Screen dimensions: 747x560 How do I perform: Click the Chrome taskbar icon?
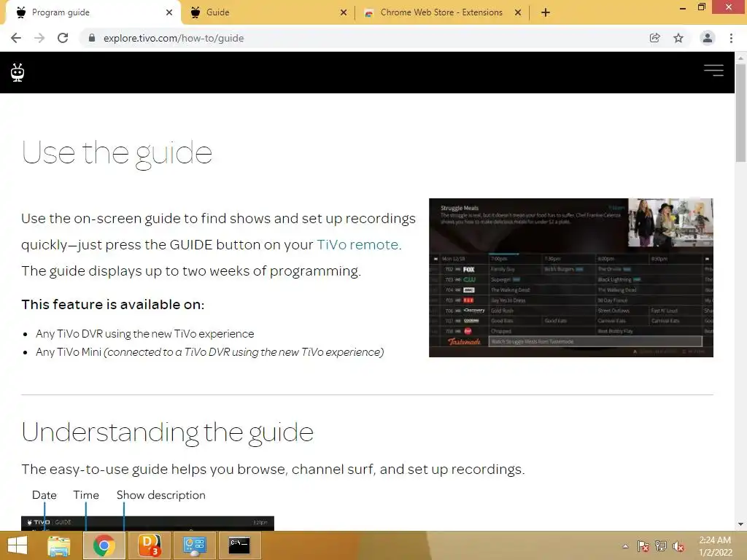104,545
